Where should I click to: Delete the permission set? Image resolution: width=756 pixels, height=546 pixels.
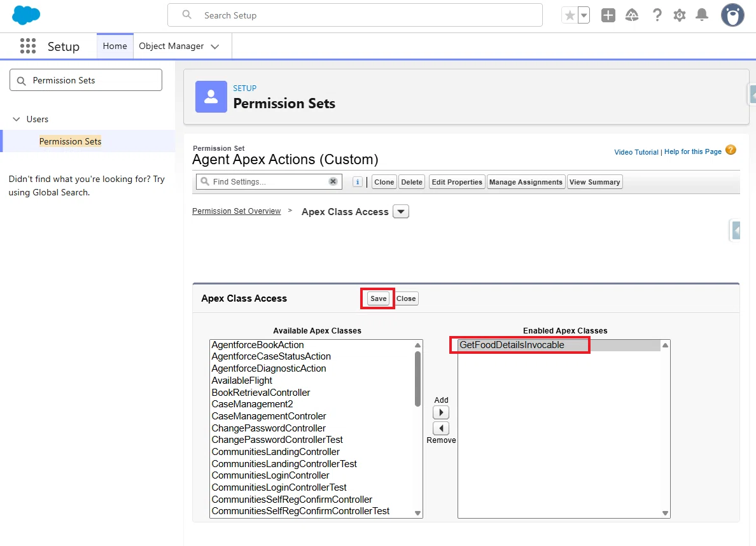(412, 182)
